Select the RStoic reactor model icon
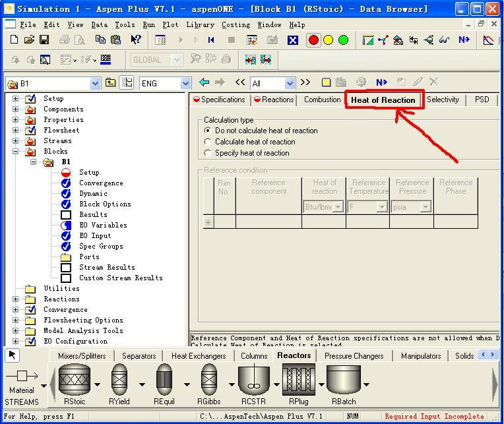This screenshot has height=424, width=504. pos(75,380)
